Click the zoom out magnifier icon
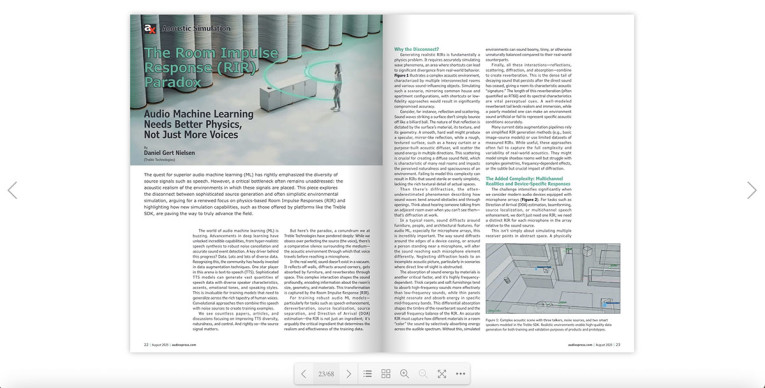 (423, 374)
